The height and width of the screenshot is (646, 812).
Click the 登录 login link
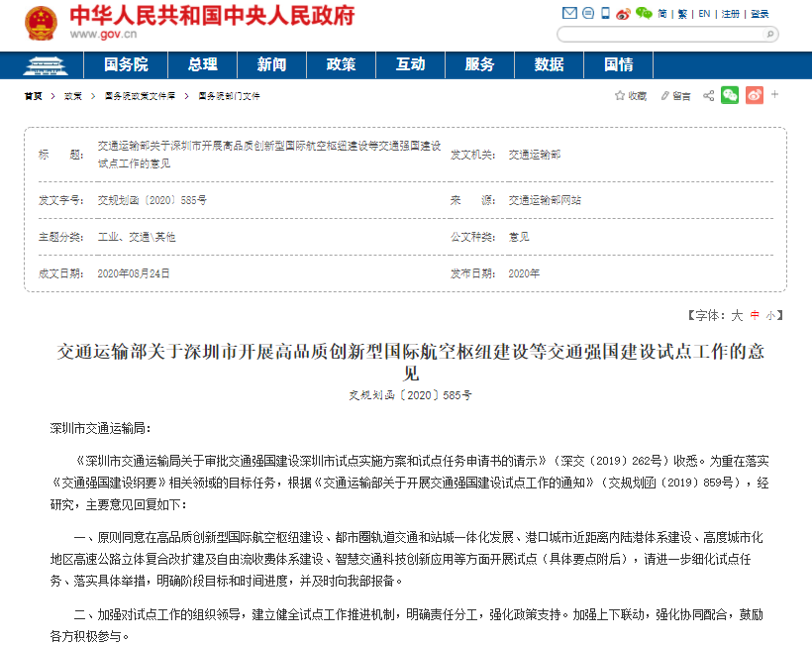(x=761, y=13)
